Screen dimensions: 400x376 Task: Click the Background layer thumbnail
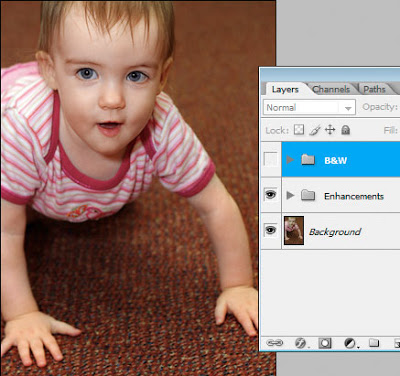pos(294,230)
